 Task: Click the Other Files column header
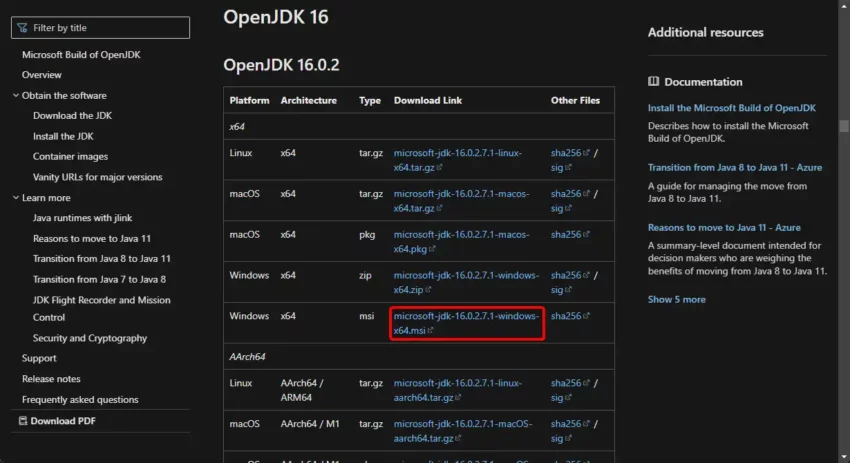(575, 100)
